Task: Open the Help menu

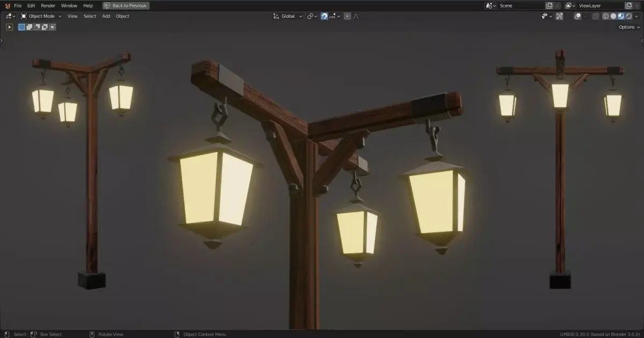Action: [88, 5]
